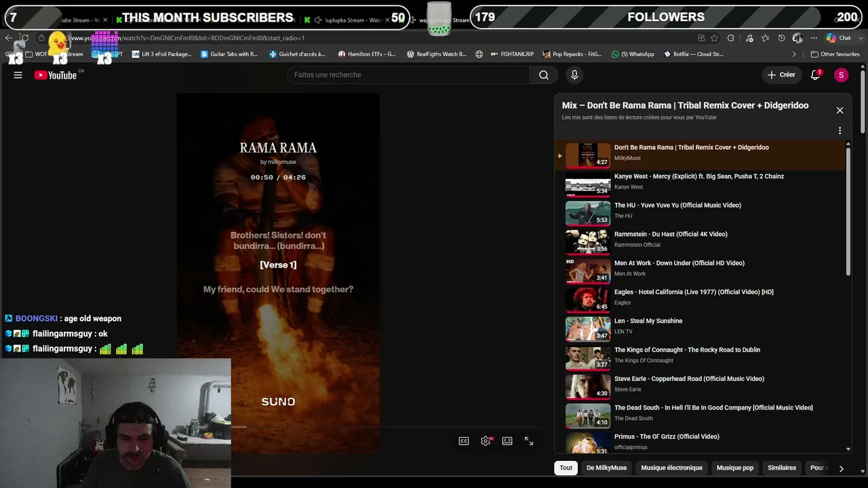Open the browser three-dot settings menu
Screen dimensions: 868x488
[814, 38]
